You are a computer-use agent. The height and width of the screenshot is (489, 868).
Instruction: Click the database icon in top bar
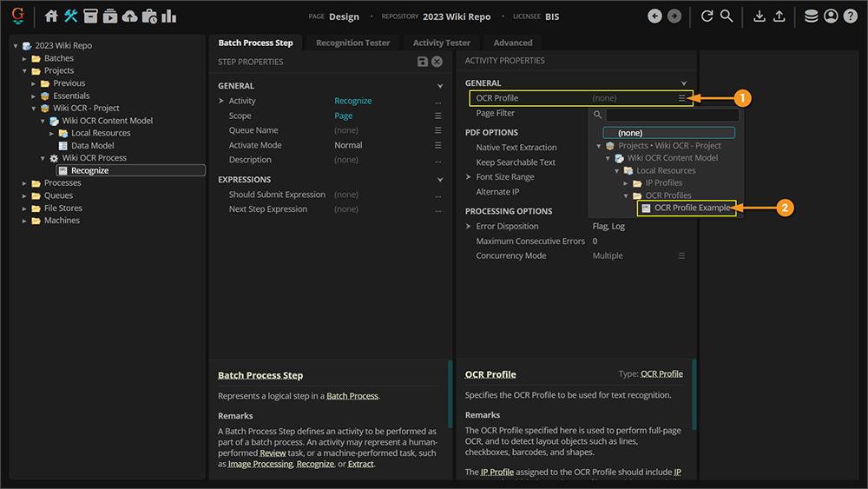pos(811,16)
